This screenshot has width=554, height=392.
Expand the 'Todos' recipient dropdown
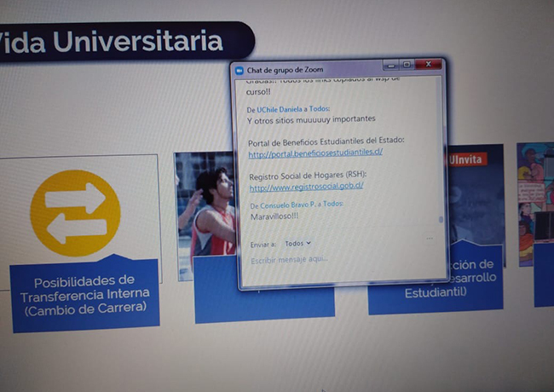297,244
